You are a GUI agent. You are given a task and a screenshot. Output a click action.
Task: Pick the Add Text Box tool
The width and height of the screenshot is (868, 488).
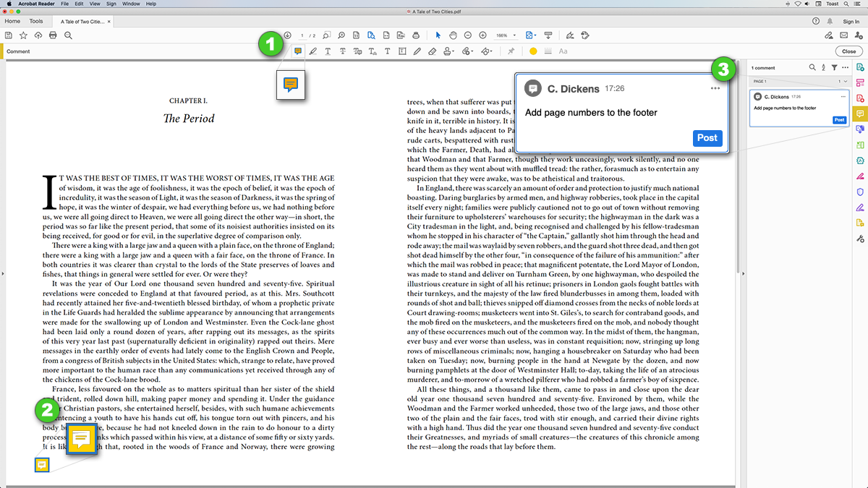(x=402, y=51)
